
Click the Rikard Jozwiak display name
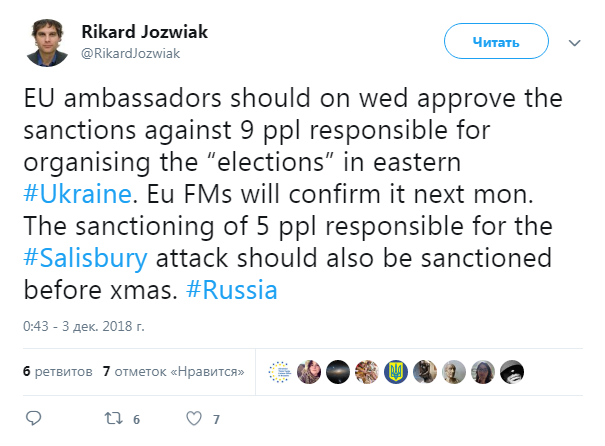click(x=145, y=33)
